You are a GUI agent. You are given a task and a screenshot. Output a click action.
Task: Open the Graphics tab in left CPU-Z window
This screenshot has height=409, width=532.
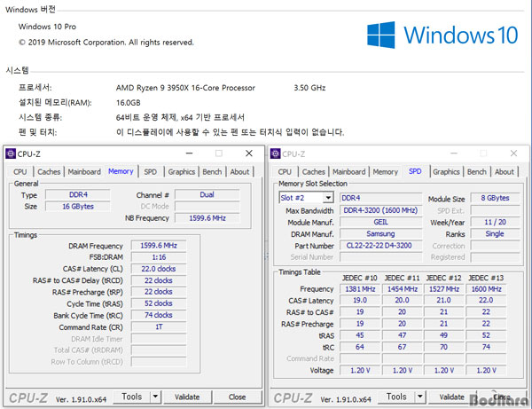pyautogui.click(x=182, y=172)
